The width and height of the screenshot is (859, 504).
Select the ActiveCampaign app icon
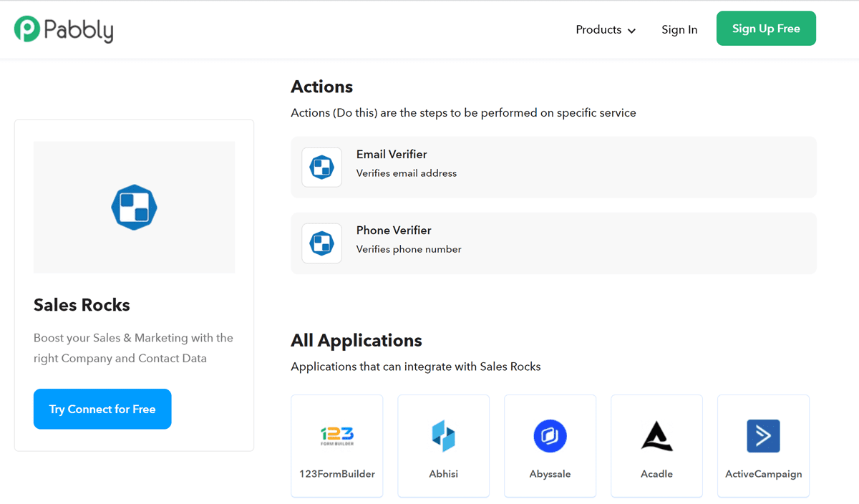pos(763,435)
